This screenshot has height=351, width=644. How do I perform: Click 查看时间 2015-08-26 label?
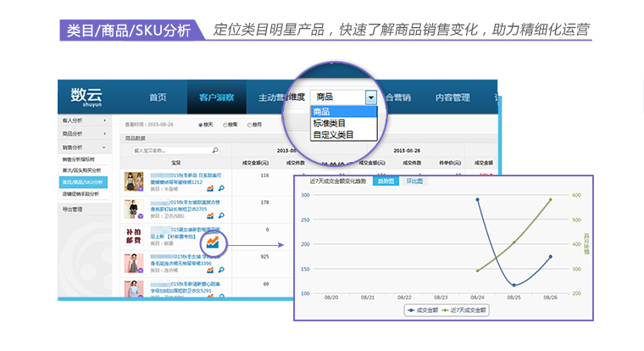point(149,125)
